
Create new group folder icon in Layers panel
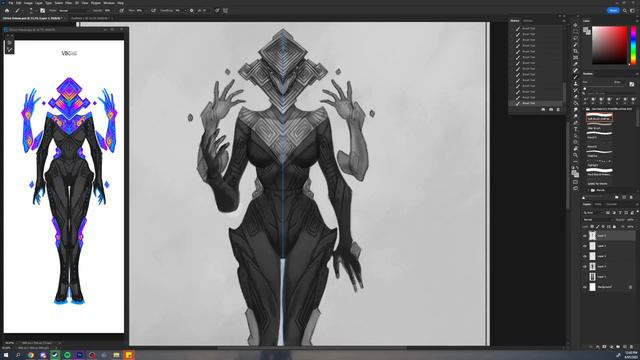coord(618,347)
